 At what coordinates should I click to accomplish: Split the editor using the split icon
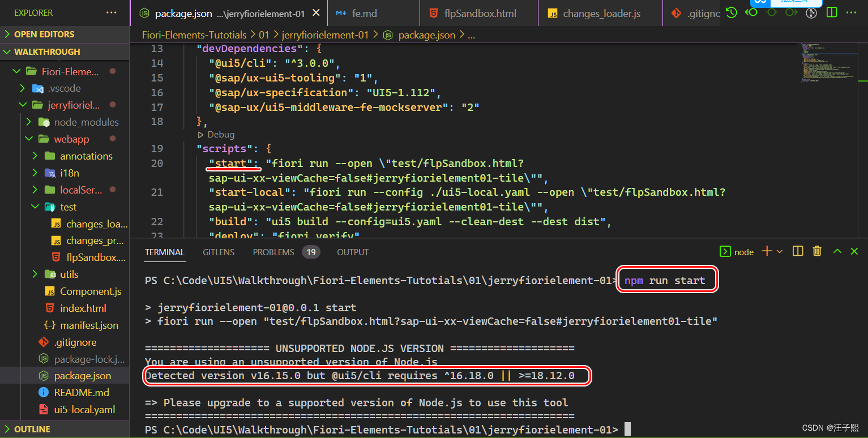[x=831, y=12]
